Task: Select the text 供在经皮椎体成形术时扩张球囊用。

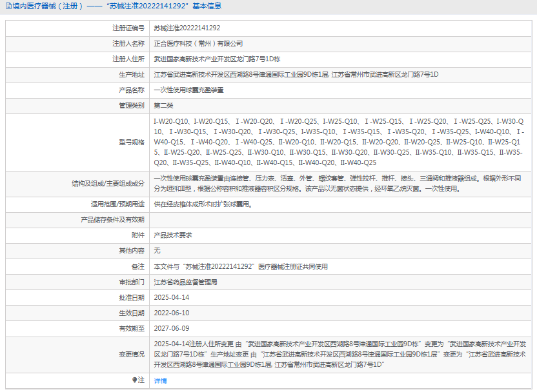Action: [x=203, y=204]
